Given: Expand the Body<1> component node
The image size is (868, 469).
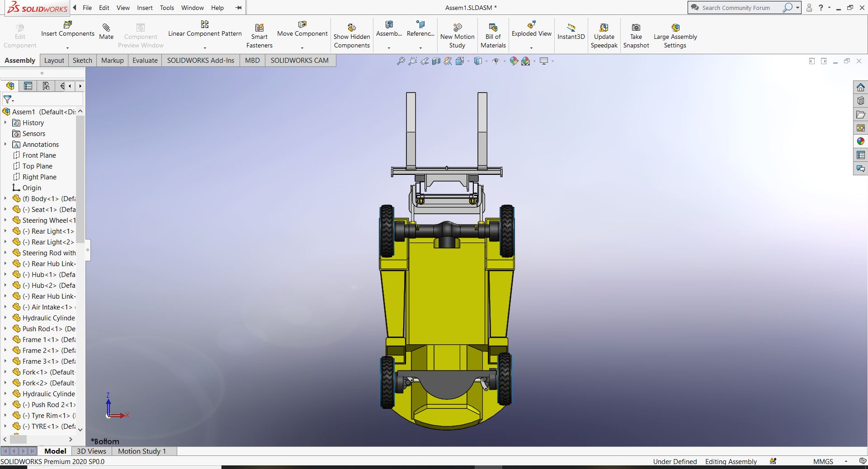Looking at the screenshot, I should coord(5,199).
